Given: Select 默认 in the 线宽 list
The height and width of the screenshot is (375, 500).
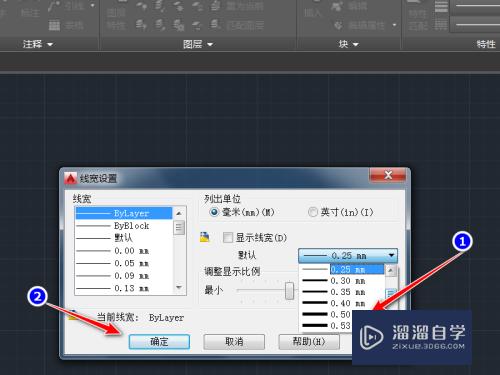Looking at the screenshot, I should click(124, 238).
